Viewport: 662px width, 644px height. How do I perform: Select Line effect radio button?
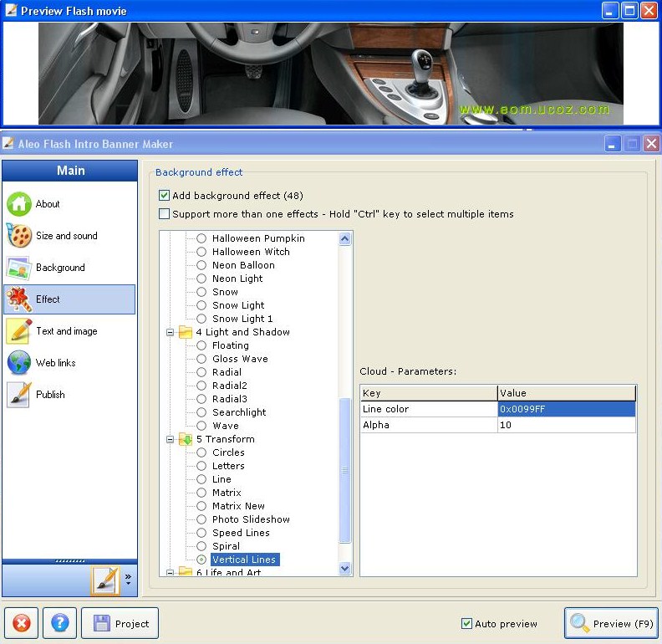tap(201, 479)
